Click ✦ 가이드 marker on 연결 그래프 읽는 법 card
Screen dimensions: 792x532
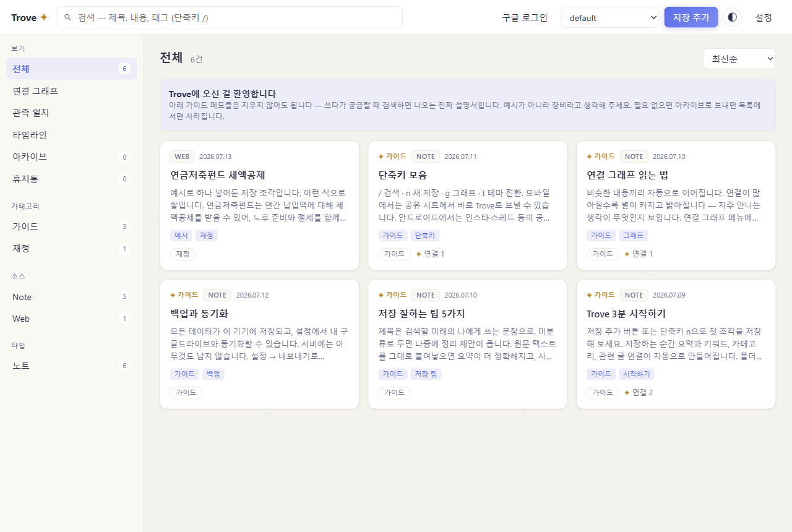click(x=601, y=157)
